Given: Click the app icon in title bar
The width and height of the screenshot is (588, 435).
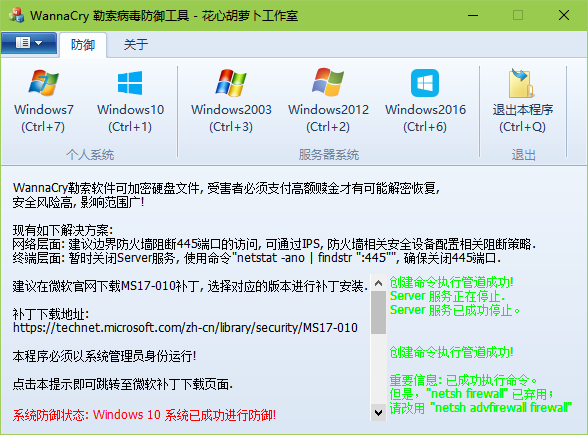Looking at the screenshot, I should pos(16,15).
